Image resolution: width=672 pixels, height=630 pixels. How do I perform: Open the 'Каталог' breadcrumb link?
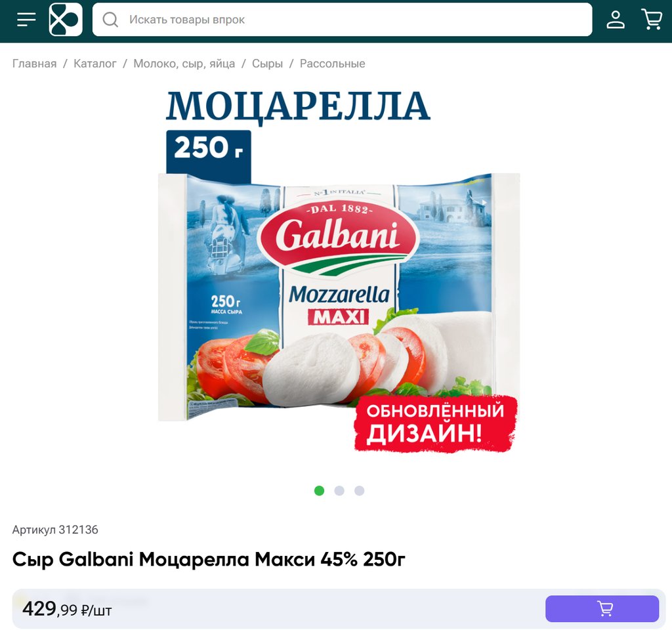click(x=94, y=64)
